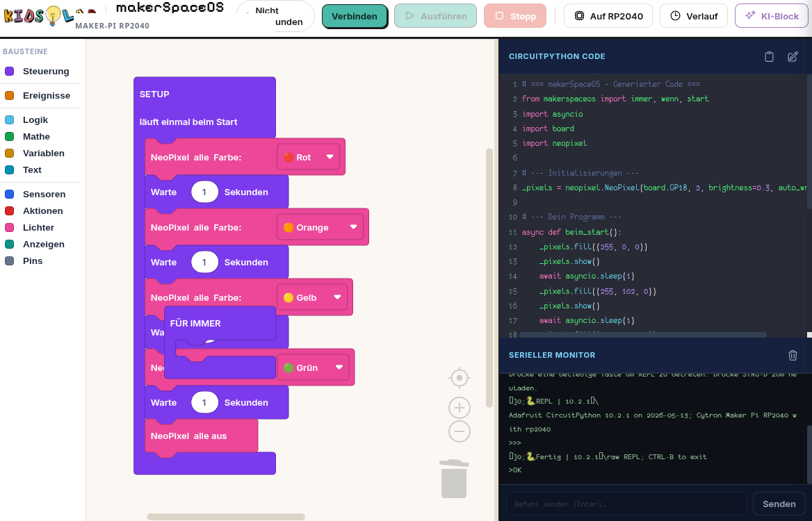Screen dimensions: 812x521
Task: Center the workspace with the crosshair icon
Action: tap(460, 378)
